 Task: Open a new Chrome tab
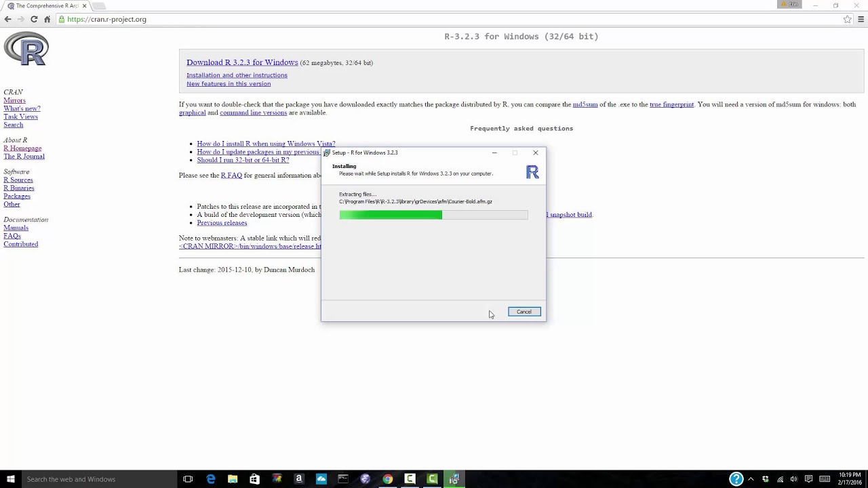tap(99, 5)
